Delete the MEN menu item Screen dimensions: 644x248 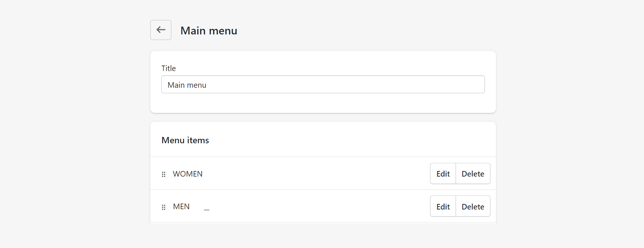pos(473,207)
